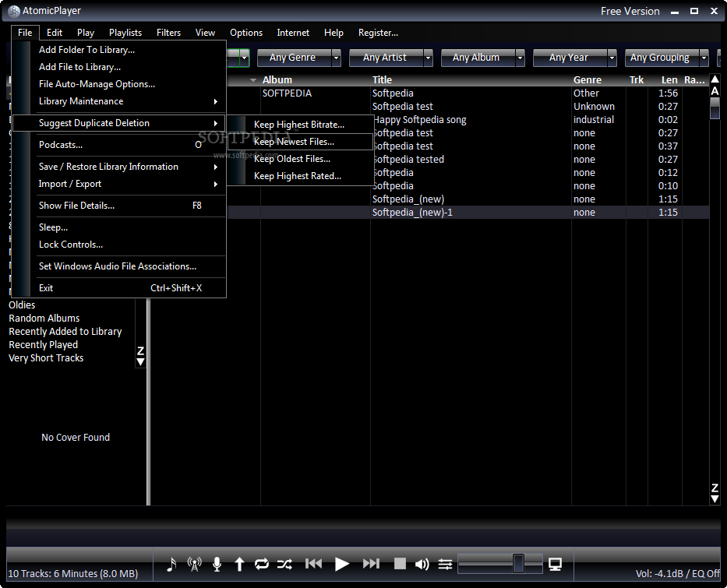Open the Filters menu
This screenshot has height=588, width=727.
(x=168, y=33)
